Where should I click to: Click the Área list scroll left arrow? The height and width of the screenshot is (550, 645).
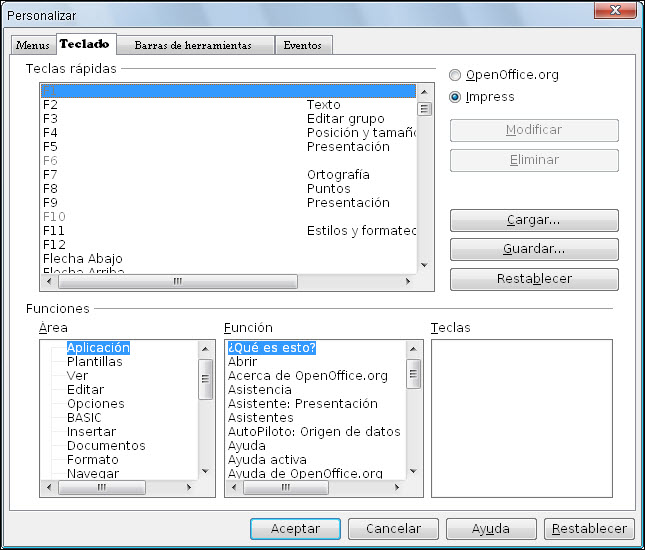point(49,487)
